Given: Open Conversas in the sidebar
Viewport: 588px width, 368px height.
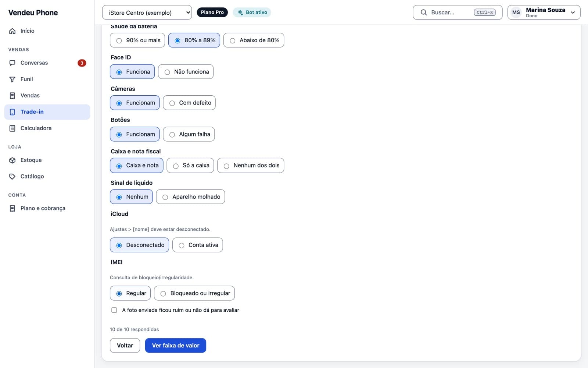Looking at the screenshot, I should [47, 63].
